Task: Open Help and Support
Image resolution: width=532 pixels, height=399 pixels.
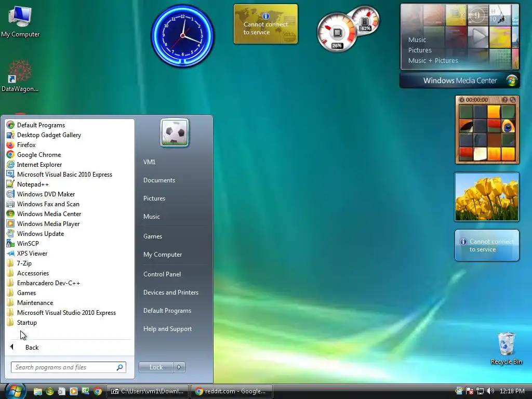Action: click(167, 329)
